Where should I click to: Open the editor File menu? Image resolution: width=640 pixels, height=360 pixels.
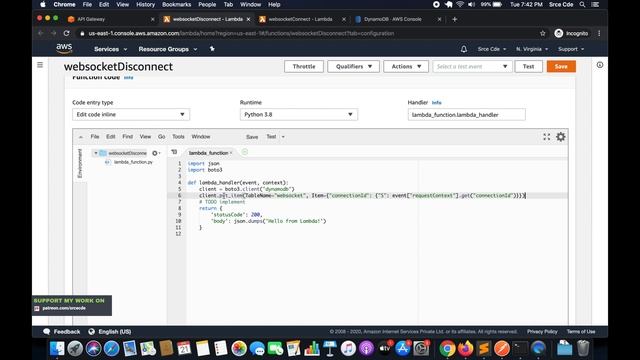pyautogui.click(x=95, y=137)
